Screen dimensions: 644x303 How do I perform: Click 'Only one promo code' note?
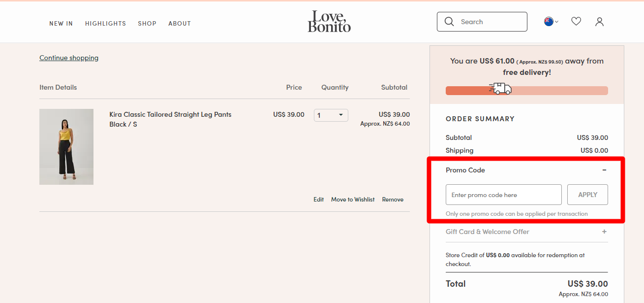[517, 214]
